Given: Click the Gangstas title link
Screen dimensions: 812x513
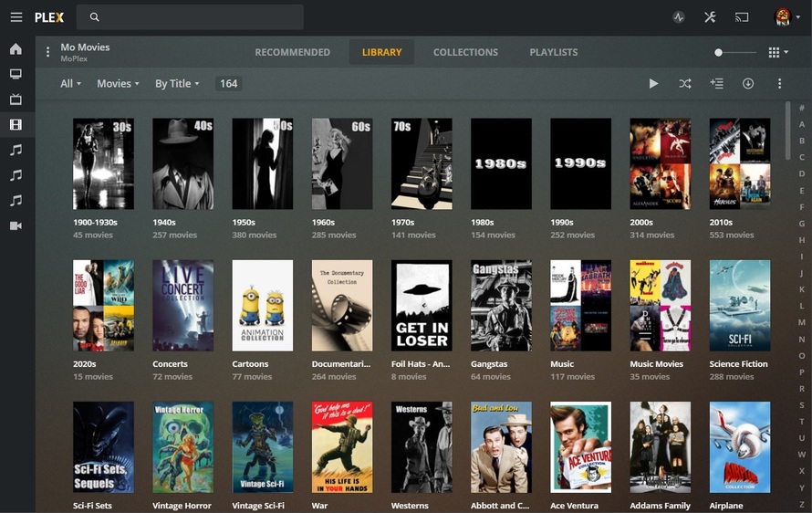Looking at the screenshot, I should (x=489, y=364).
